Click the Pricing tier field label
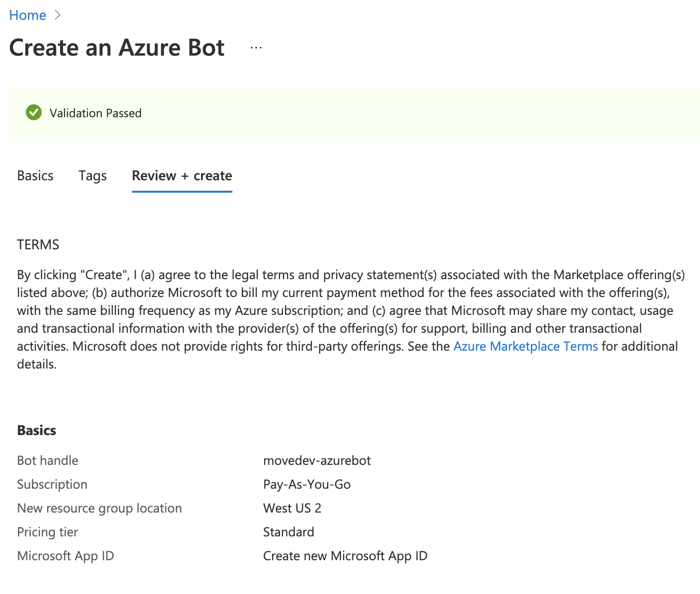700x594 pixels. [x=48, y=532]
